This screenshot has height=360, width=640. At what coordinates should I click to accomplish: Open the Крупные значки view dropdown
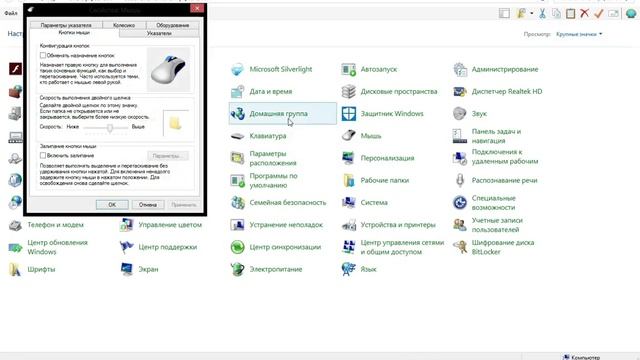pyautogui.click(x=579, y=34)
